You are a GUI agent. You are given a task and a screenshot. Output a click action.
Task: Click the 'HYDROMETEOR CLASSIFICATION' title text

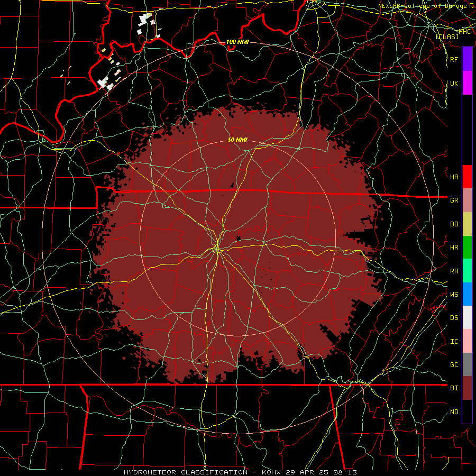click(x=186, y=472)
